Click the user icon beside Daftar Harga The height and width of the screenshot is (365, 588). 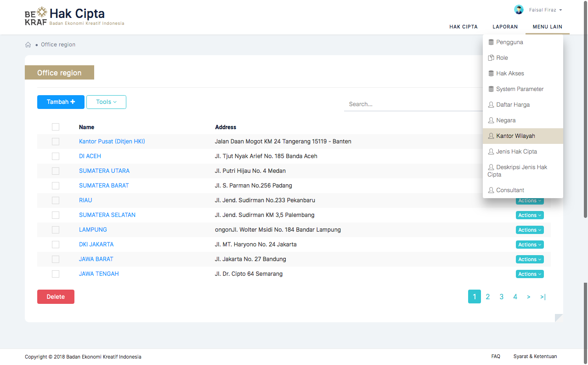click(491, 105)
